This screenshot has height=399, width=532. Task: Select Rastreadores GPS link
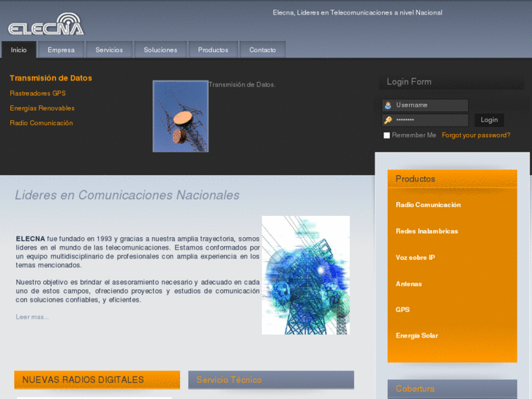(x=37, y=94)
